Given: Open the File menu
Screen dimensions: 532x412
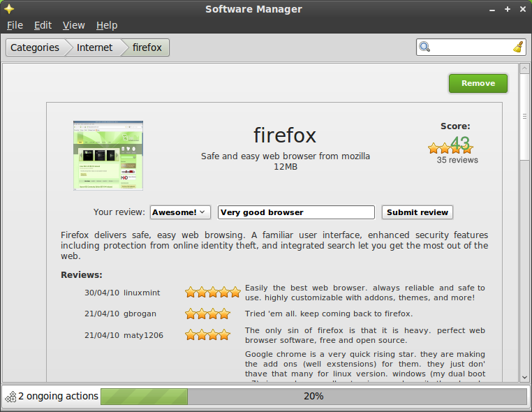Looking at the screenshot, I should (15, 25).
